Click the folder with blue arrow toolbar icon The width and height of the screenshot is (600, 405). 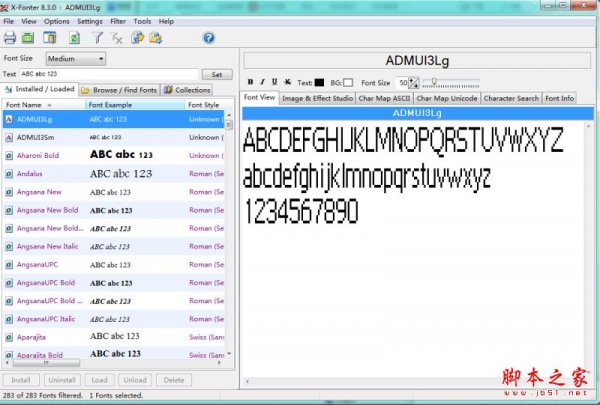click(x=156, y=38)
